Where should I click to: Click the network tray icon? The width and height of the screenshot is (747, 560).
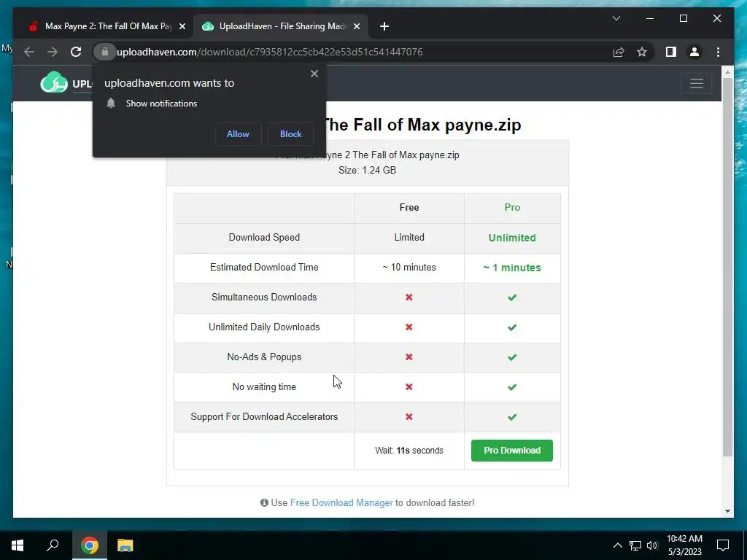[635, 545]
